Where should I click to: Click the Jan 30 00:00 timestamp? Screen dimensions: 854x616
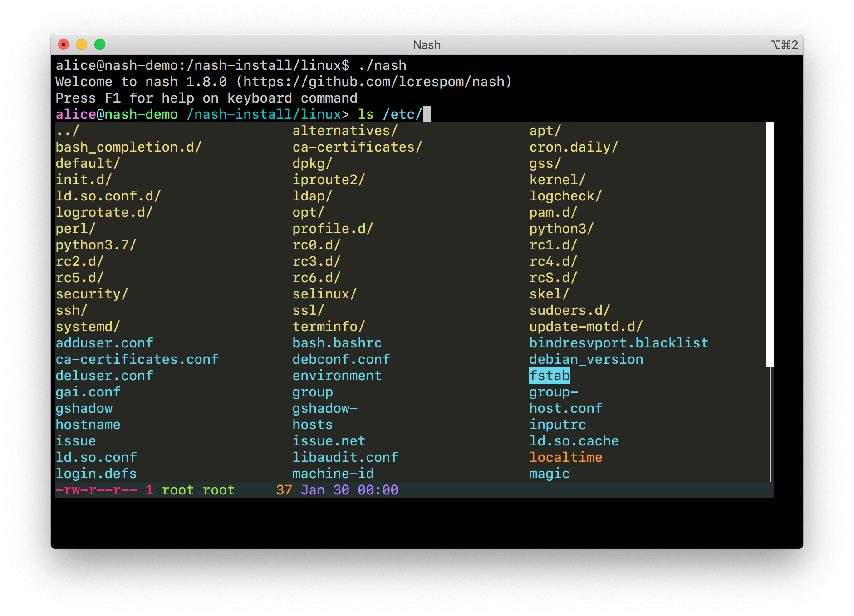point(349,490)
